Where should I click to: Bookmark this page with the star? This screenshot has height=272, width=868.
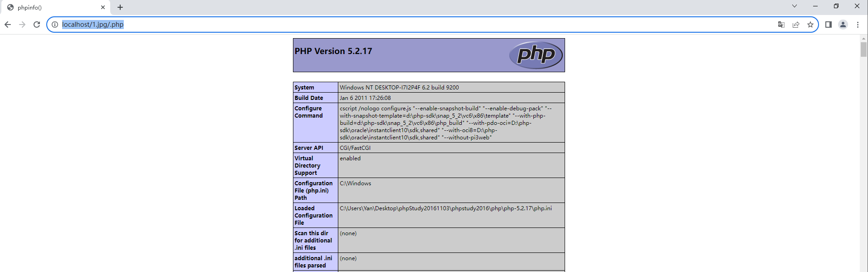810,25
